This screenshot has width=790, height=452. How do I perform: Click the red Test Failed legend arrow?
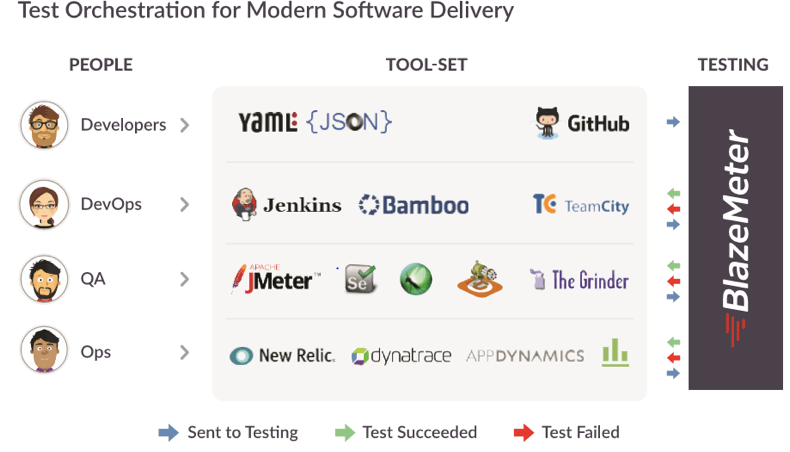point(524,432)
